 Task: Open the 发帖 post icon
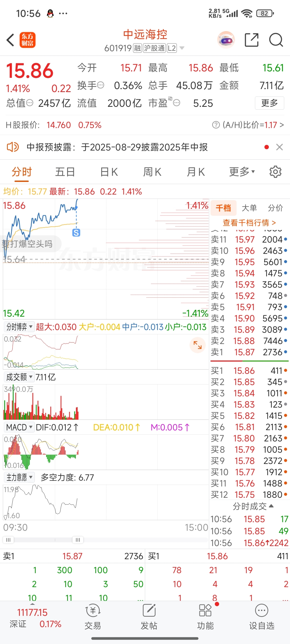(x=149, y=617)
